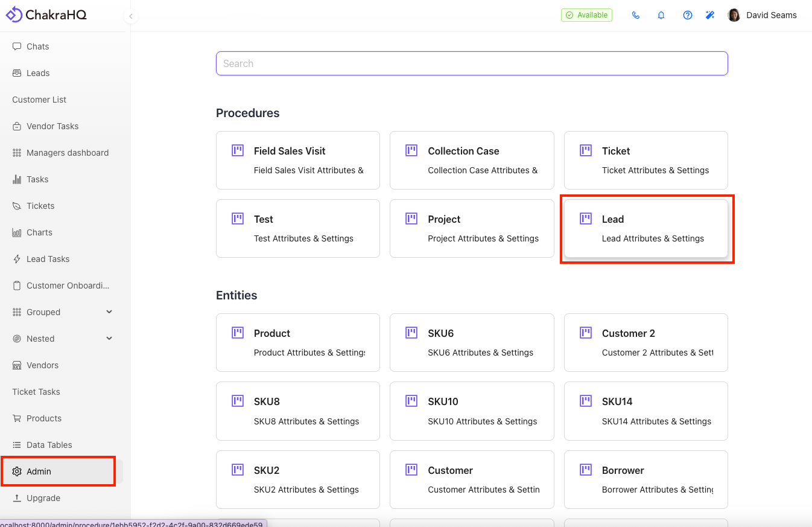Expand the Nested menu chevron

[x=109, y=339]
